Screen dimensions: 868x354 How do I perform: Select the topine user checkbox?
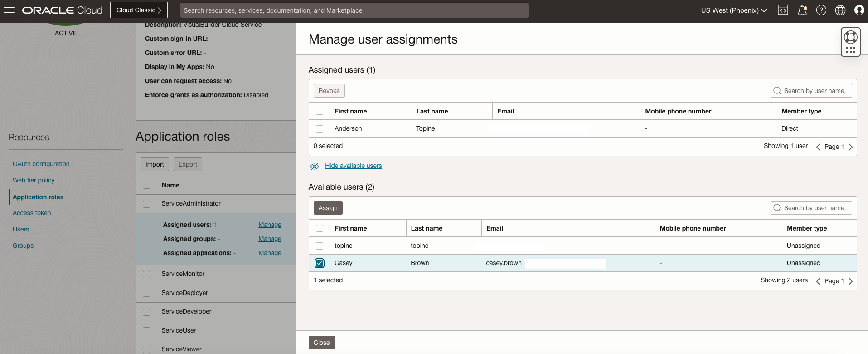320,246
